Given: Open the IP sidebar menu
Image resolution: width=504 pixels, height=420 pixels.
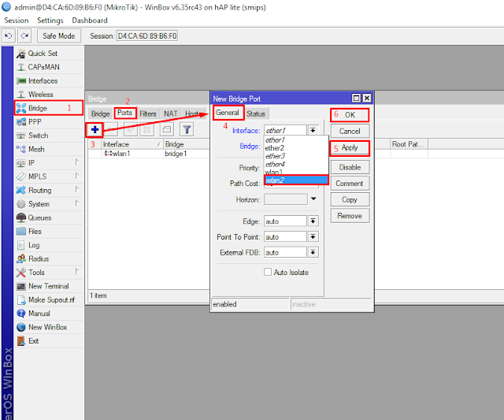Looking at the screenshot, I should click(49, 163).
